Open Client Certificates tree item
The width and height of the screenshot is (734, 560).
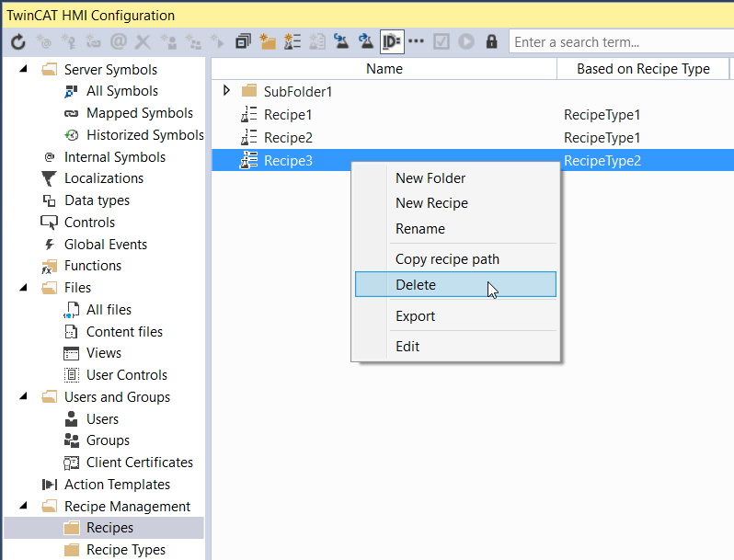[140, 463]
